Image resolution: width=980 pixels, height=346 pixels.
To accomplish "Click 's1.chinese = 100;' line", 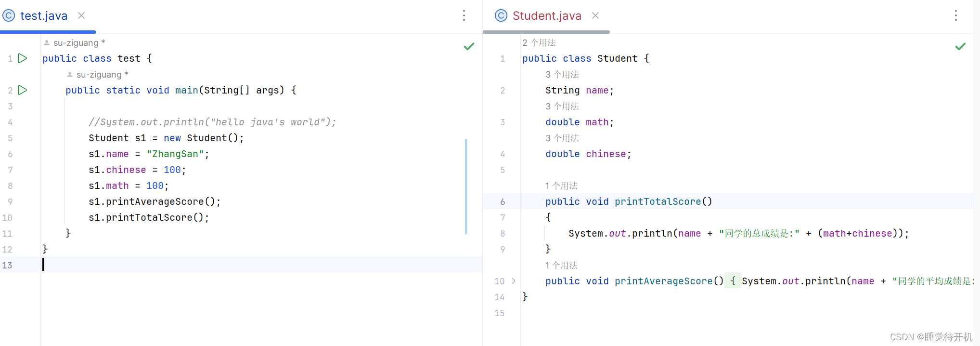I will tap(137, 170).
